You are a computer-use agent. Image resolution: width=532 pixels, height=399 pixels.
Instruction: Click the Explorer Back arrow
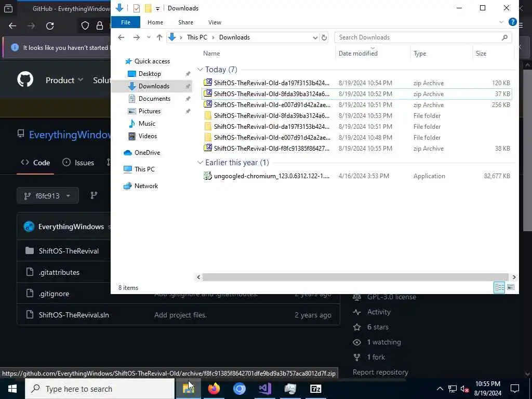tap(121, 37)
